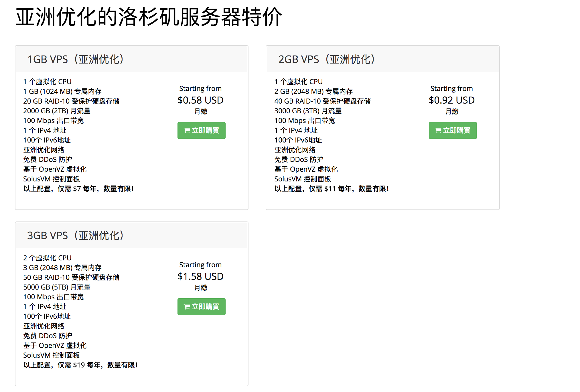Click the $0.58 USD price

[x=200, y=100]
